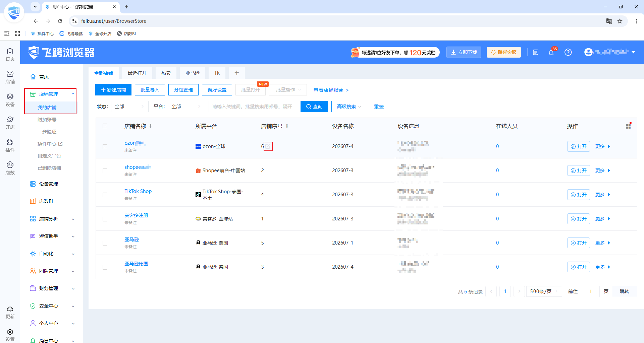Click the page number jump input
The width and height of the screenshot is (644, 343).
590,291
